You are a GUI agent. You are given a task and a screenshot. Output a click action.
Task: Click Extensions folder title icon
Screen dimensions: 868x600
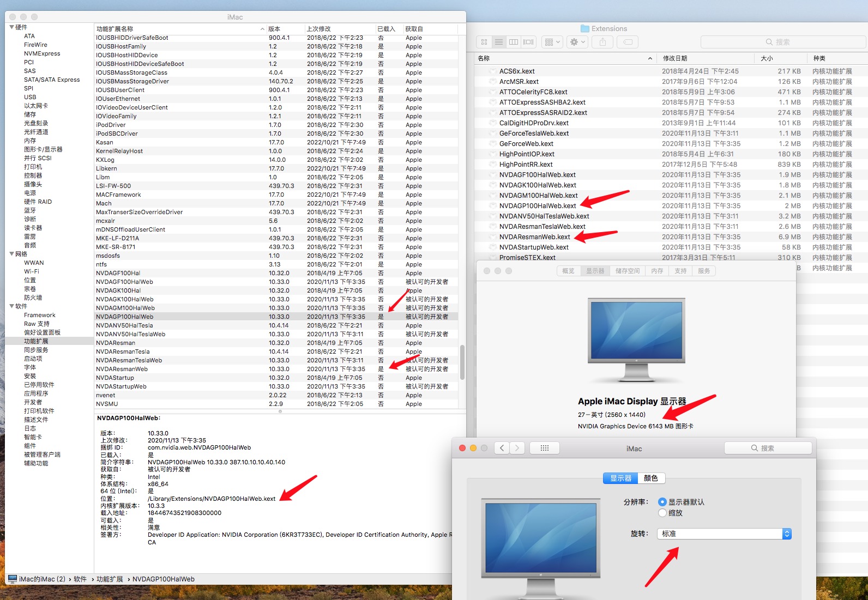click(585, 28)
